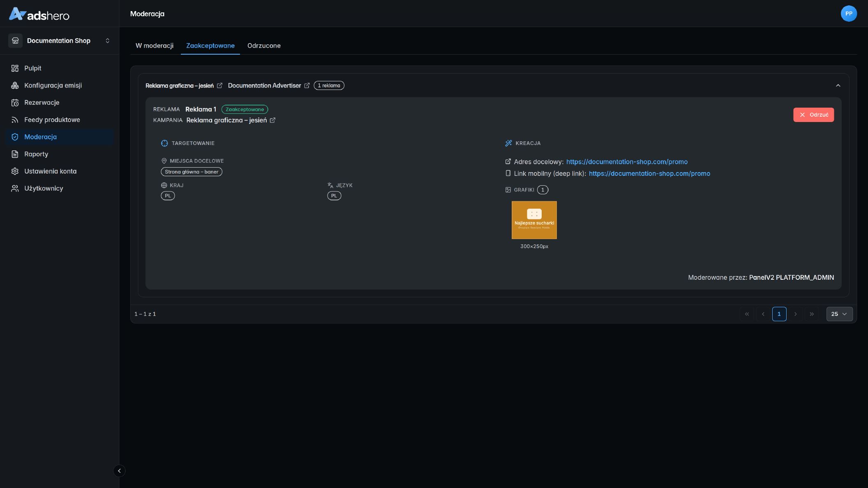Click the red Odrzuć button
This screenshot has width=868, height=488.
tap(813, 115)
